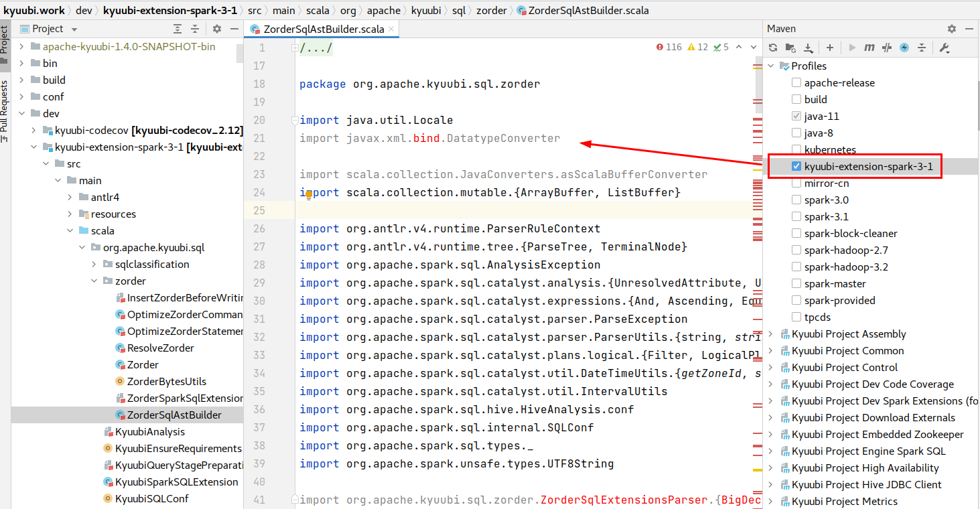Image resolution: width=980 pixels, height=509 pixels.
Task: Collapse the Profiles node in Maven
Action: 771,66
